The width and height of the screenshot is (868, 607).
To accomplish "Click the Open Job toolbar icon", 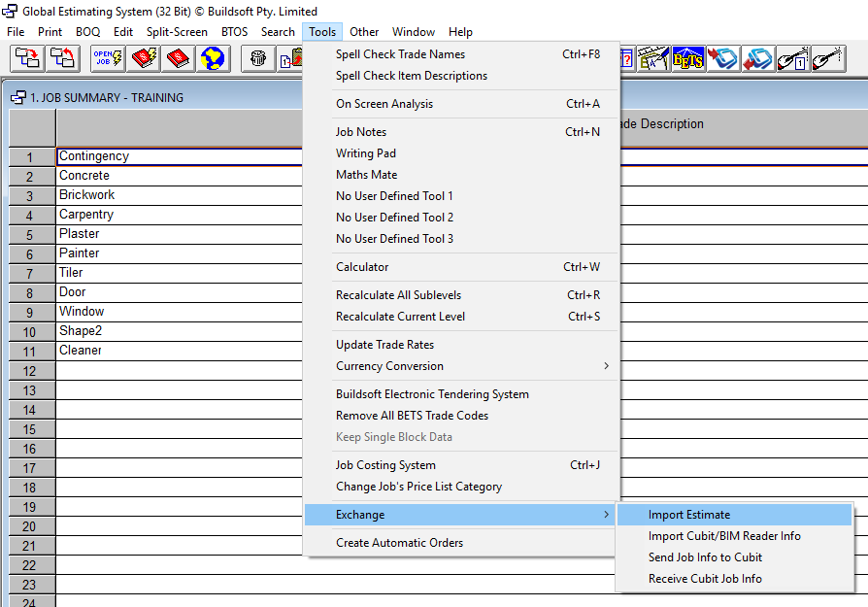I will click(x=108, y=59).
